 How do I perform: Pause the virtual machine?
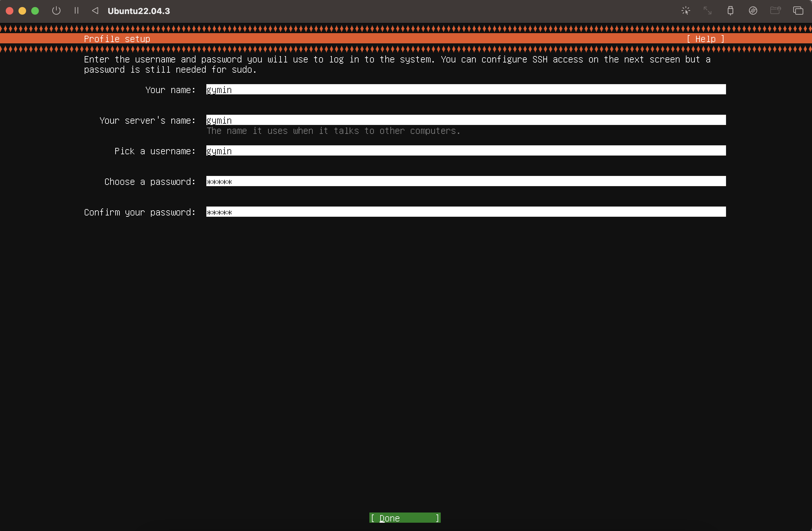pos(76,11)
